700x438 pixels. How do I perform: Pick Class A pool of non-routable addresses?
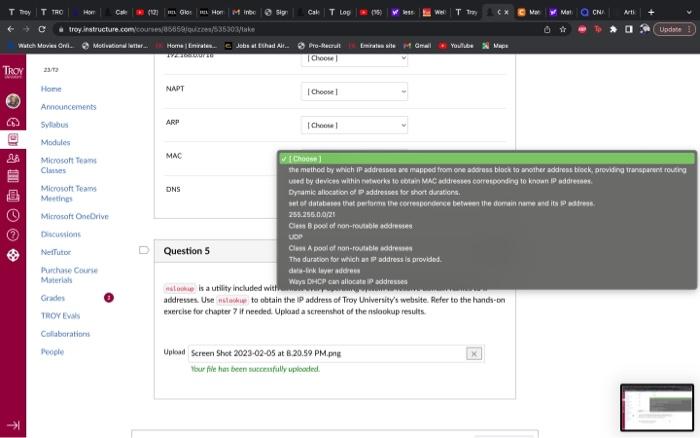(487, 248)
